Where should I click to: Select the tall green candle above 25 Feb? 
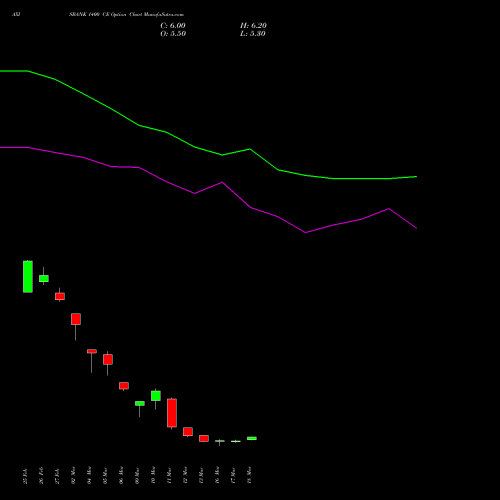coord(28,277)
